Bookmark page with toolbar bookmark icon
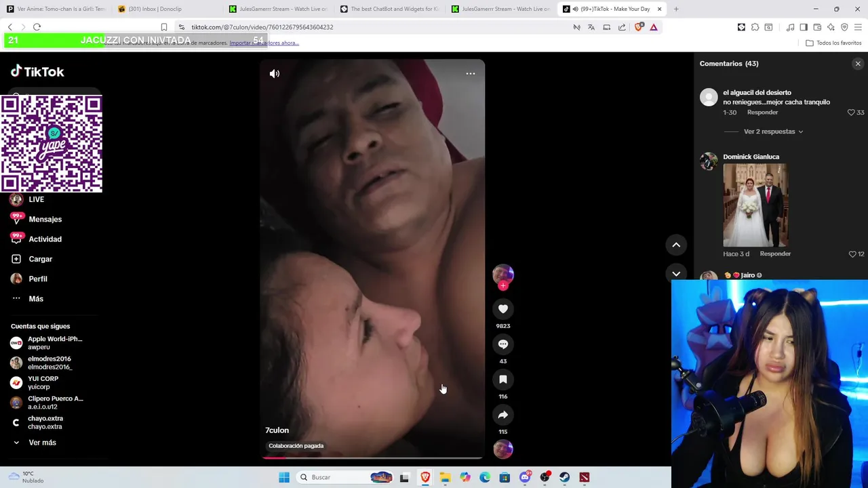The width and height of the screenshot is (868, 488). pyautogui.click(x=163, y=27)
